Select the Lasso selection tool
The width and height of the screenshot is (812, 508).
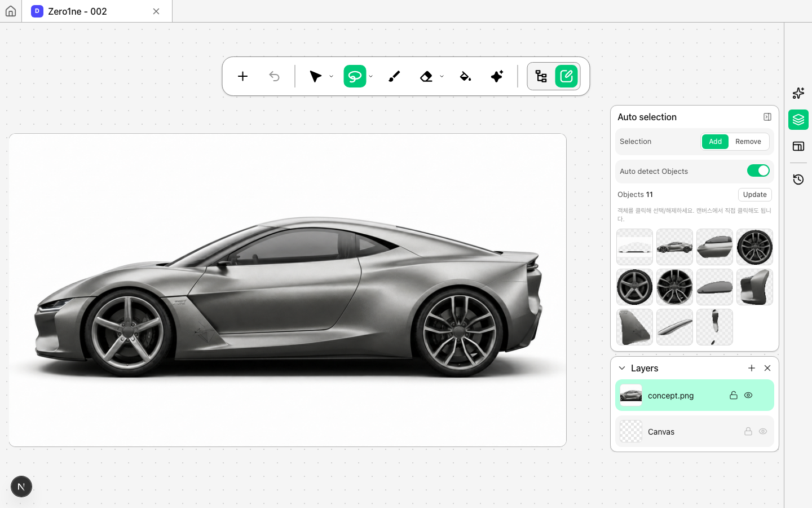(x=355, y=76)
